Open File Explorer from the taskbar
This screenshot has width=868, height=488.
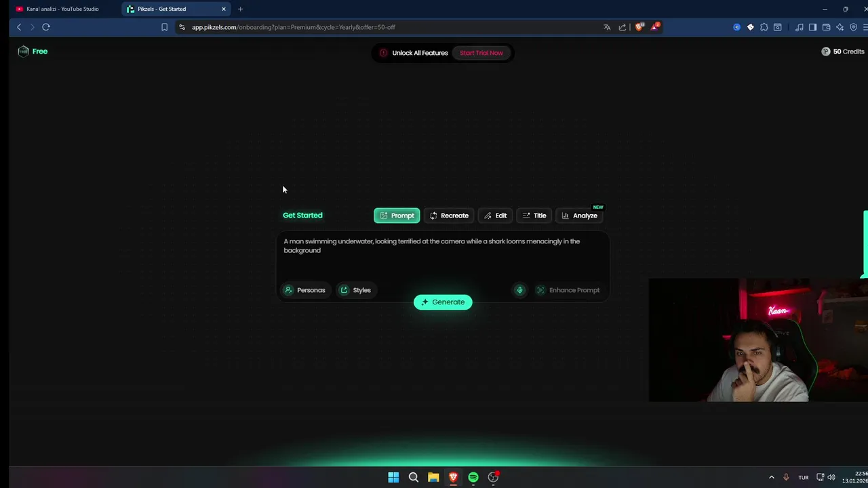[x=433, y=477]
